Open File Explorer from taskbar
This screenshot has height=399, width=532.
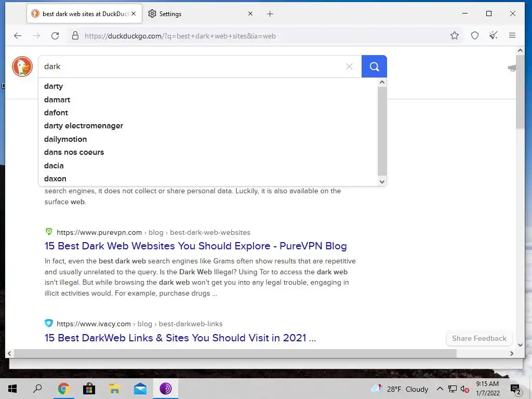coord(115,389)
